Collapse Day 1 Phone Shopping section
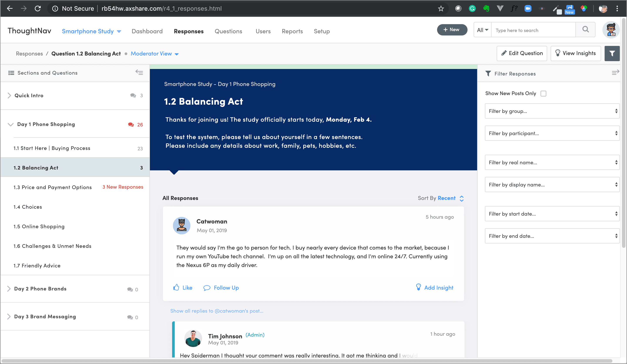627x364 pixels. tap(10, 124)
